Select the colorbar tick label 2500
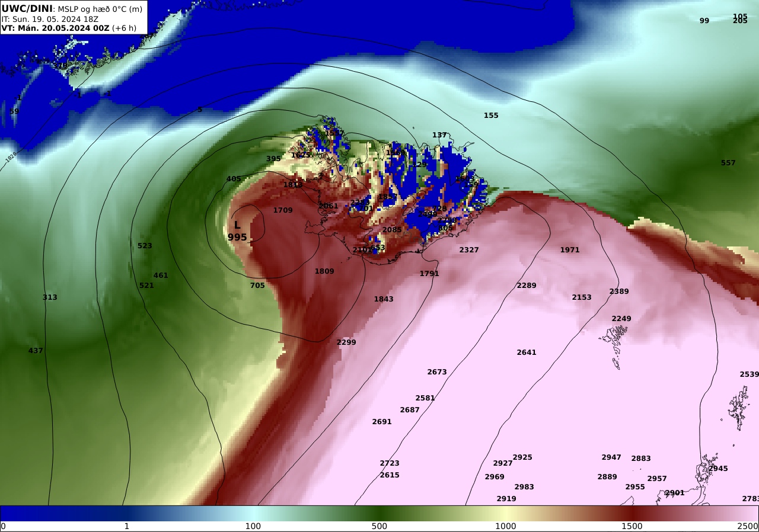The image size is (759, 532). point(748,527)
